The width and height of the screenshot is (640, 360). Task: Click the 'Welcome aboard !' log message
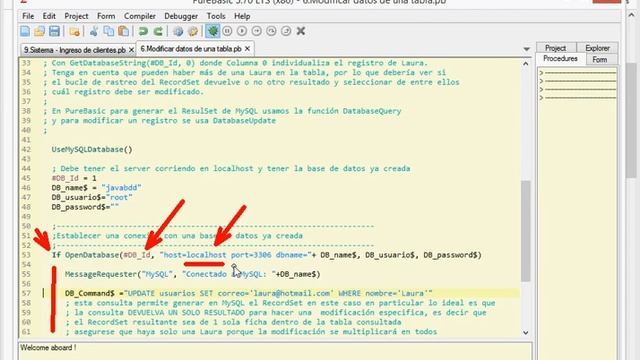pos(48,348)
